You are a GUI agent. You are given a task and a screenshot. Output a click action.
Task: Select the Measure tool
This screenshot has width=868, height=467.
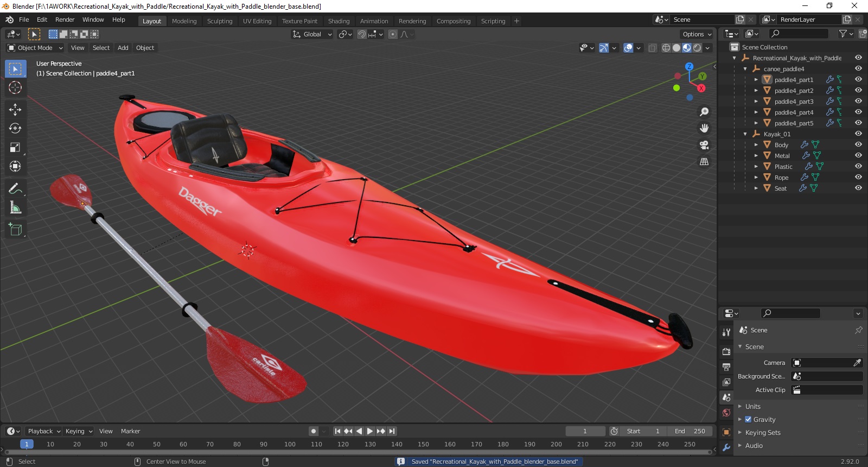(15, 208)
